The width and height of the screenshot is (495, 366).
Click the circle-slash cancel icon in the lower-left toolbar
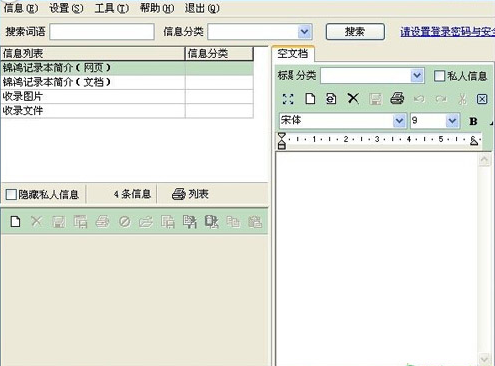coord(125,222)
